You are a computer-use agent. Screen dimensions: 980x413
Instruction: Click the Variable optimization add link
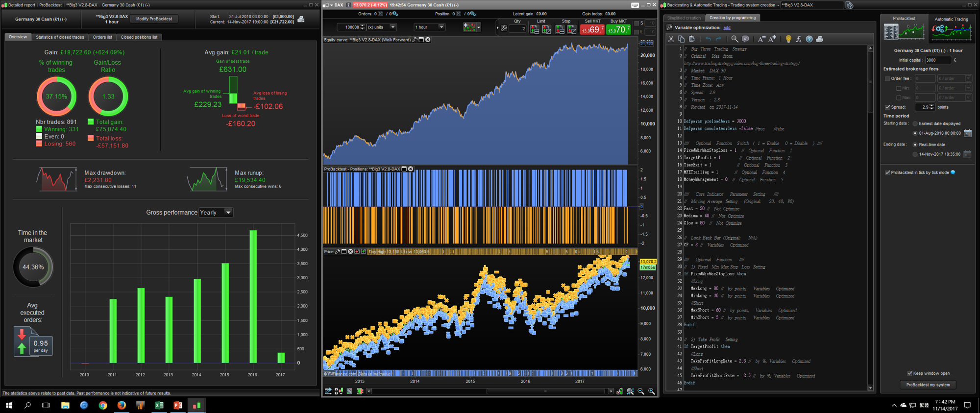point(727,28)
